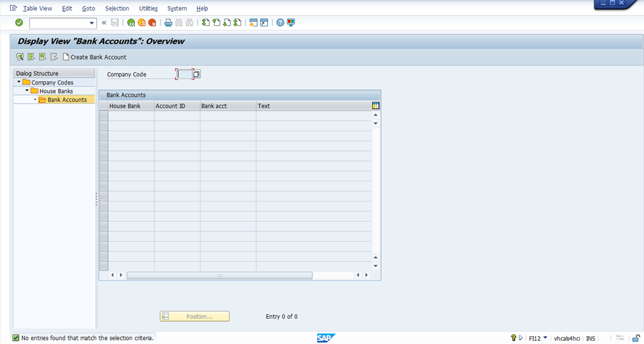Click the SAP logo in status bar
Image resolution: width=644 pixels, height=344 pixels.
tap(326, 338)
